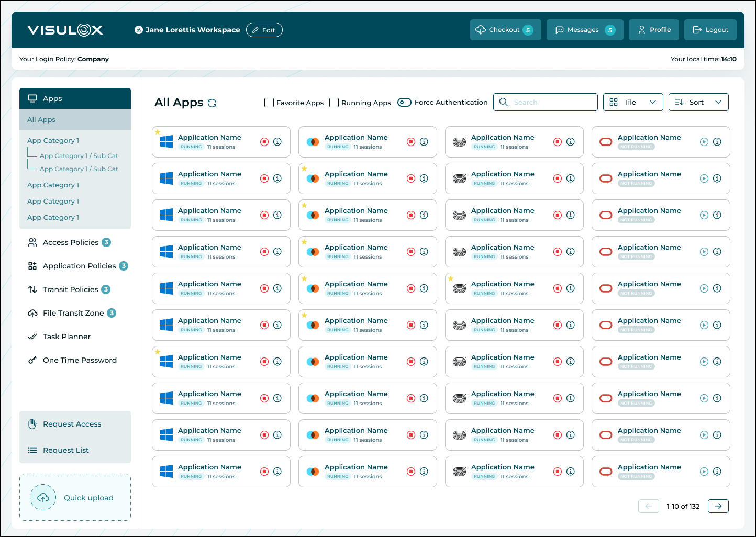Refresh the All Apps list
The width and height of the screenshot is (756, 537).
(x=212, y=103)
